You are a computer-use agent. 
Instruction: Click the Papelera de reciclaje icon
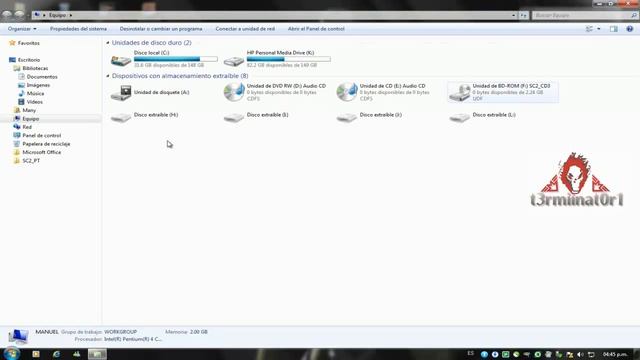17,144
